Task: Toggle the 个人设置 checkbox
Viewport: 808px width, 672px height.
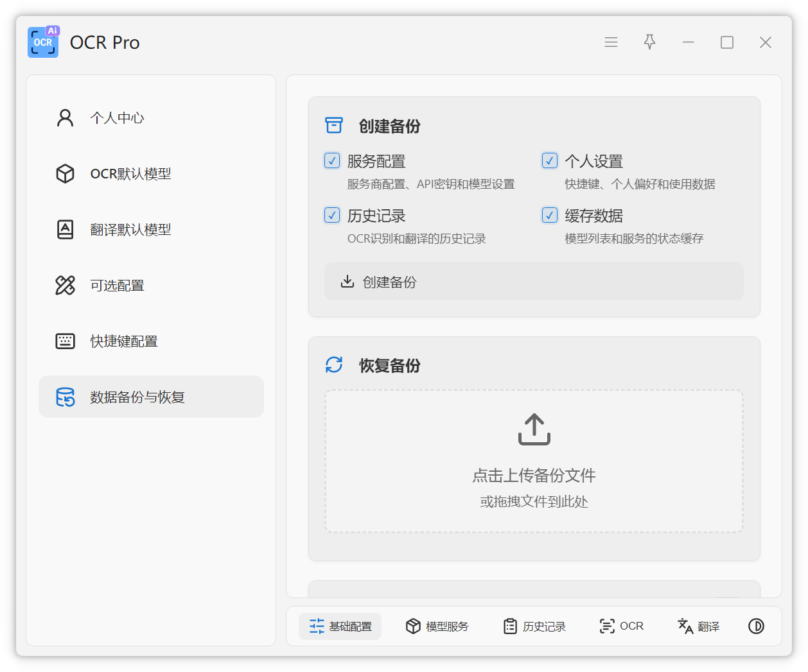Action: pos(550,160)
